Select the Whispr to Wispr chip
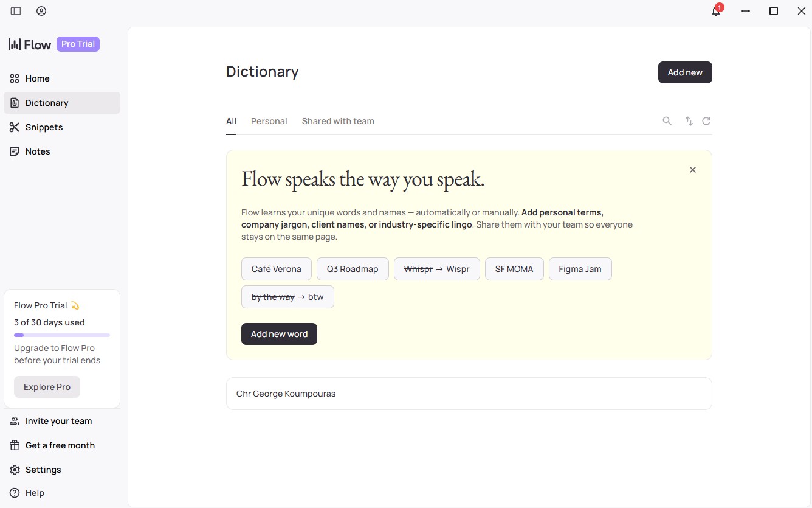812x508 pixels. click(x=436, y=269)
